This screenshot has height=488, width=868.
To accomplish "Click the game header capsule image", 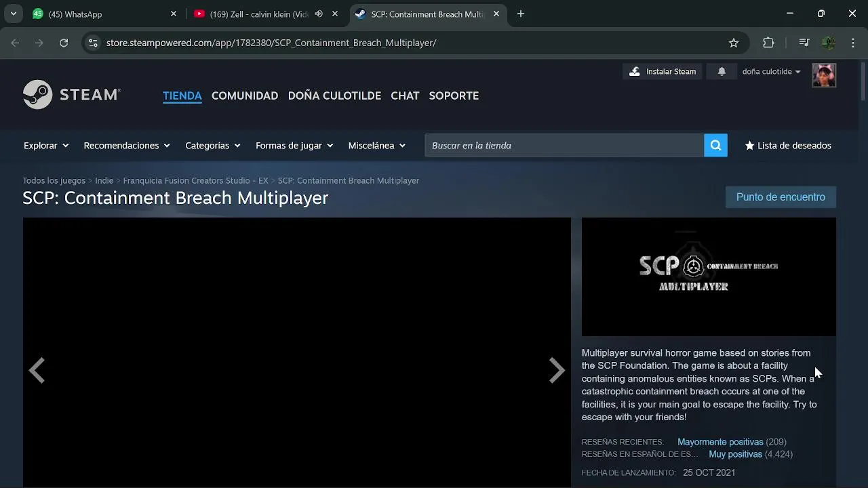I will click(x=709, y=277).
